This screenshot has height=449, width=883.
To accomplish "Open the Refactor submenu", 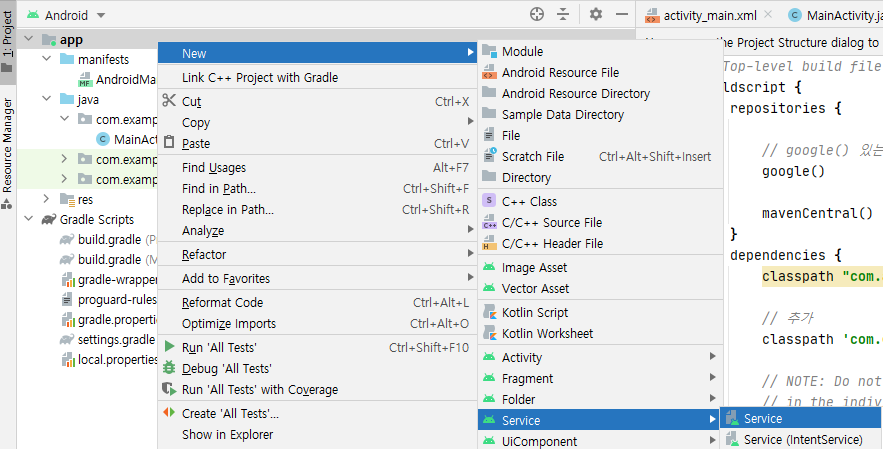I will point(318,255).
